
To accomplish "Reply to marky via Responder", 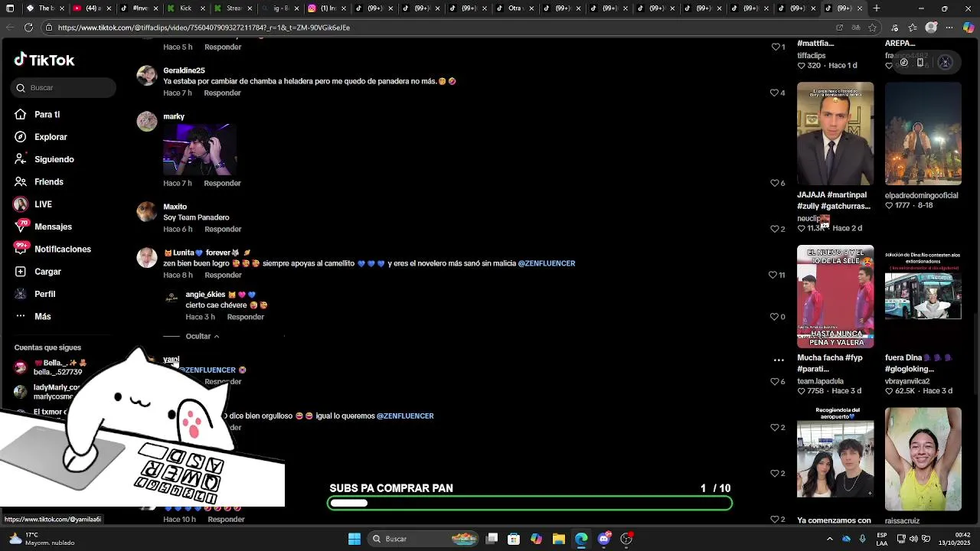I will tap(222, 183).
